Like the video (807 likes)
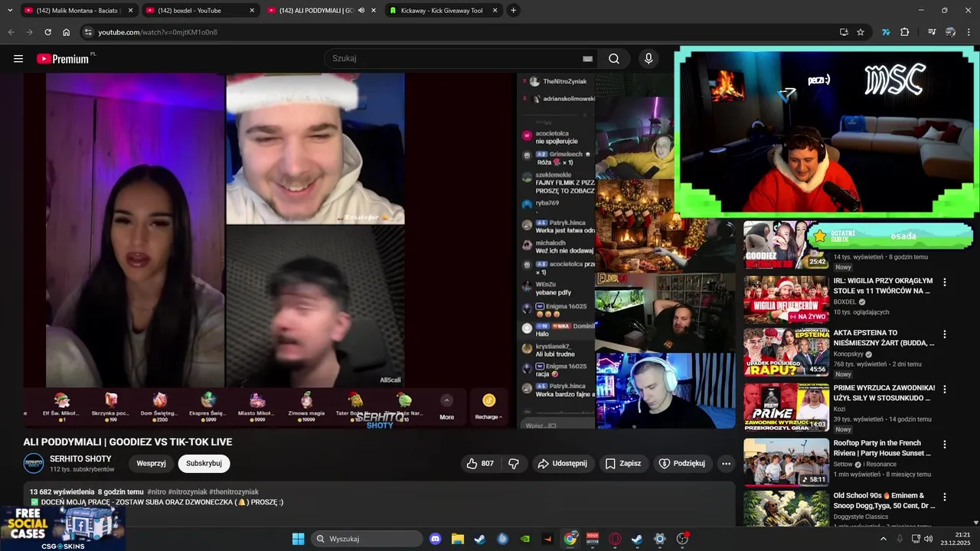The image size is (980, 551). (480, 464)
